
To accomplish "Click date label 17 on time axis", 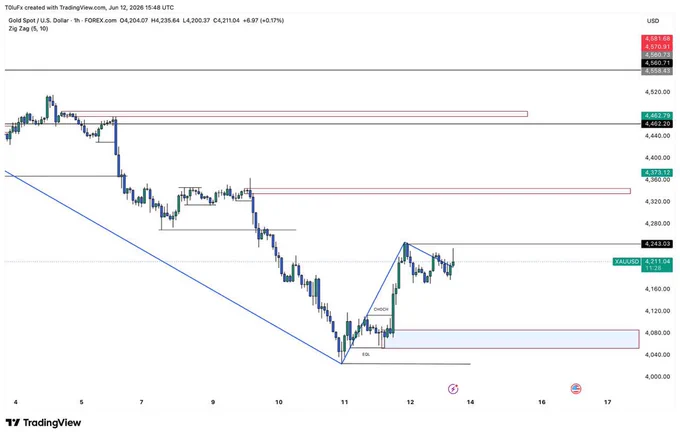I will pyautogui.click(x=608, y=402).
